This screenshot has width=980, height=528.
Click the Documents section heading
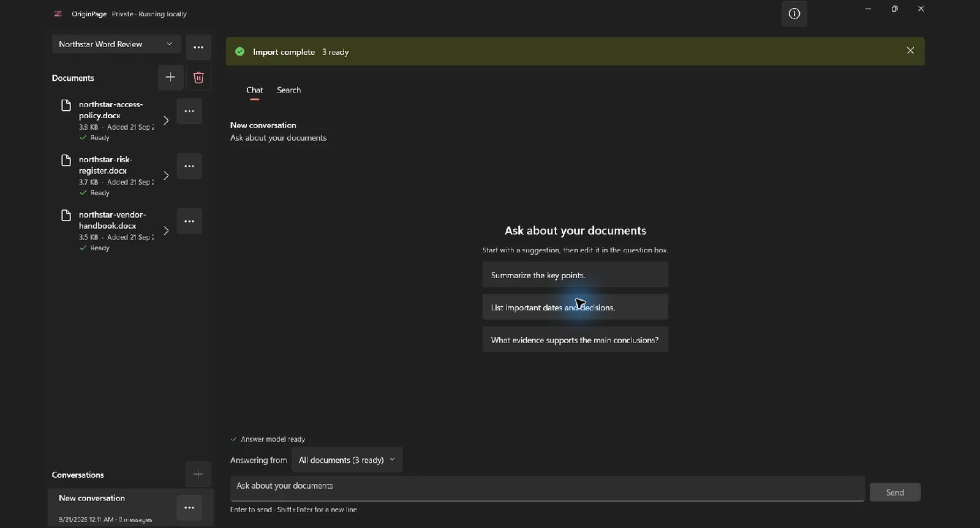(73, 78)
